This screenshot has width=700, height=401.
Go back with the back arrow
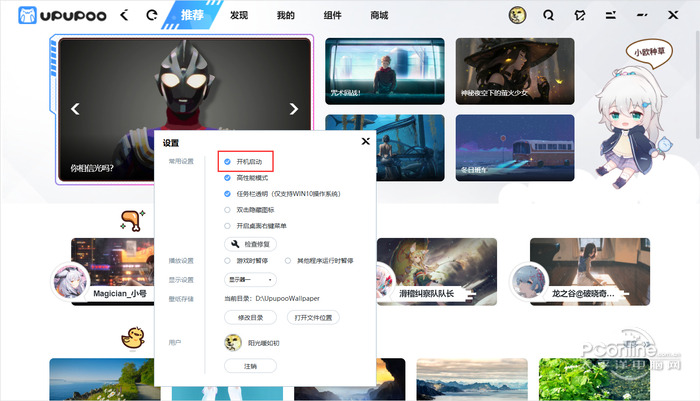tap(125, 15)
